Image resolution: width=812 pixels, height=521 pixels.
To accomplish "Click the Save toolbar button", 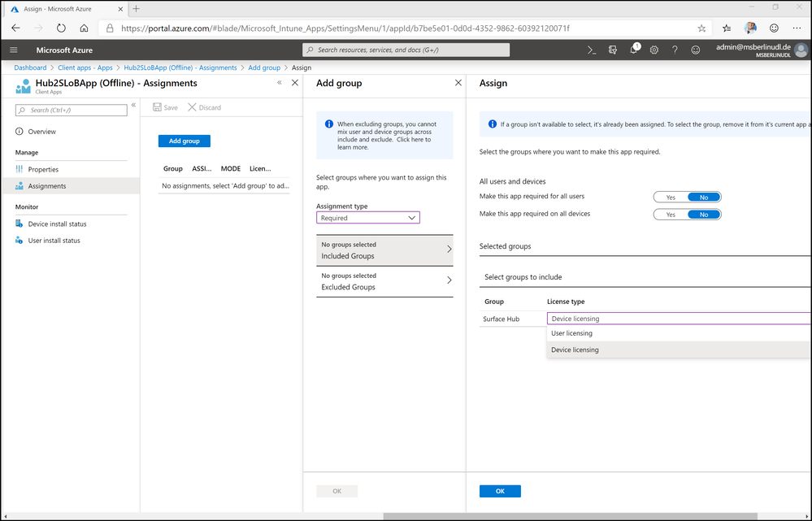I will (x=165, y=107).
